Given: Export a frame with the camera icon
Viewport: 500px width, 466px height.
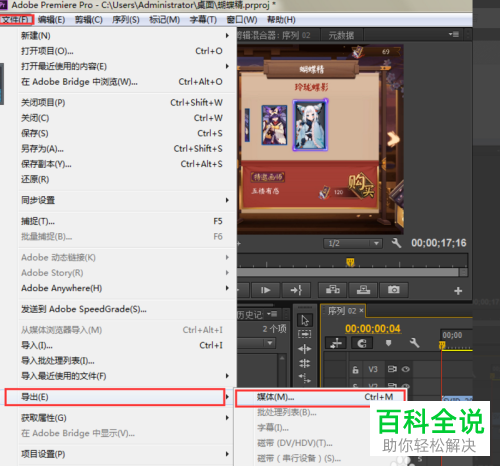Looking at the screenshot, I should [394, 290].
